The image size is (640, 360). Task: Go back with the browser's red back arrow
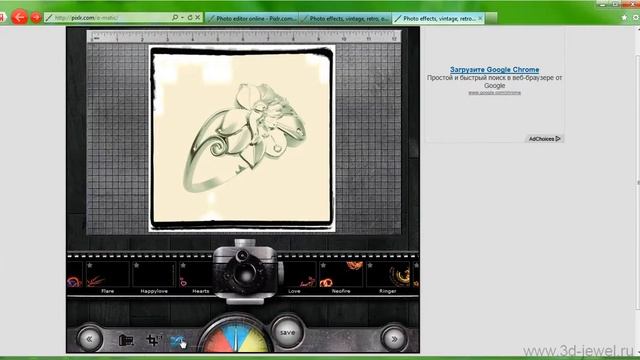19,17
